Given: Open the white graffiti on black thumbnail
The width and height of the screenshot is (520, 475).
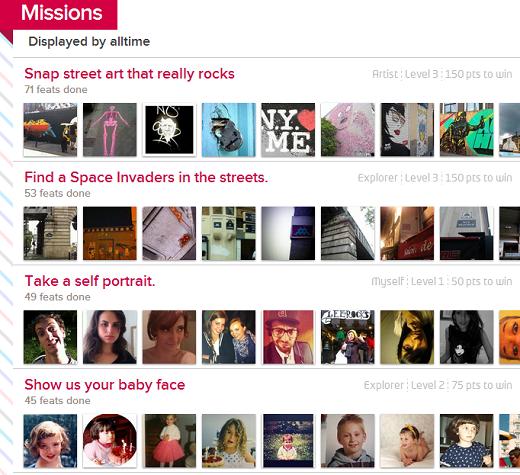Looking at the screenshot, I should [x=169, y=130].
